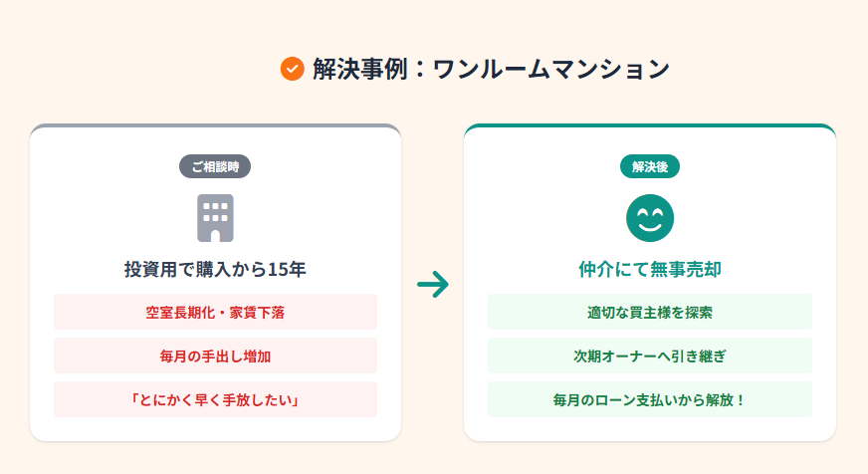Select the 適切な買主様を探索 item

click(x=650, y=312)
